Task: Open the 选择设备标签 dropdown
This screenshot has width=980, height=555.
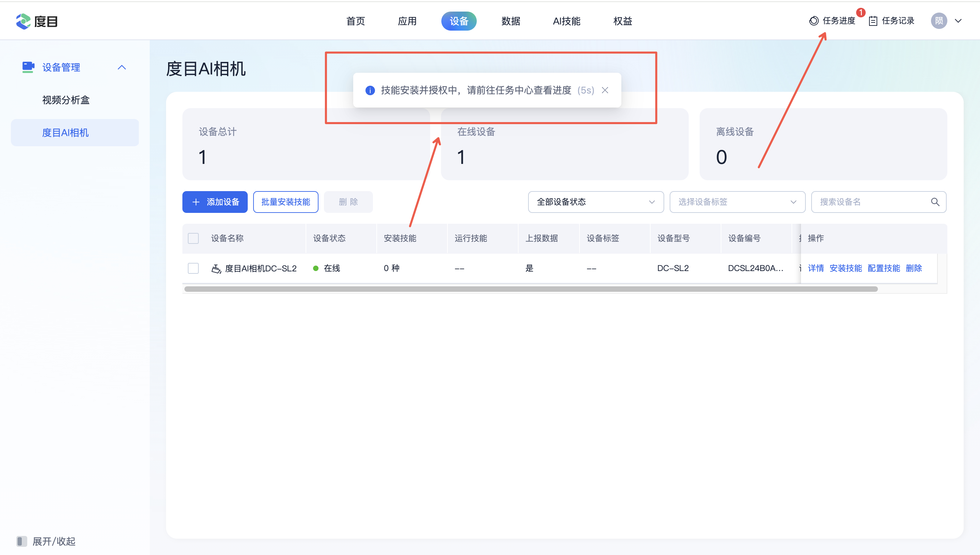Action: pyautogui.click(x=737, y=202)
